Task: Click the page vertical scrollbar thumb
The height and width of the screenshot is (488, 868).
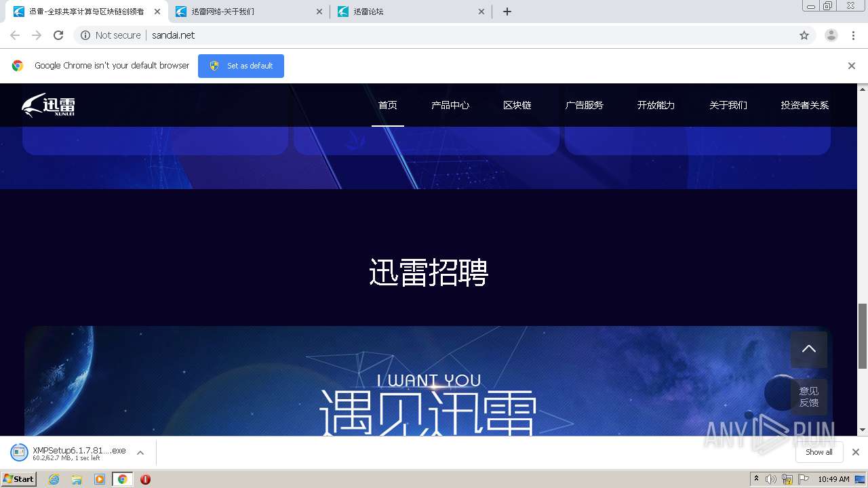Action: click(x=863, y=336)
